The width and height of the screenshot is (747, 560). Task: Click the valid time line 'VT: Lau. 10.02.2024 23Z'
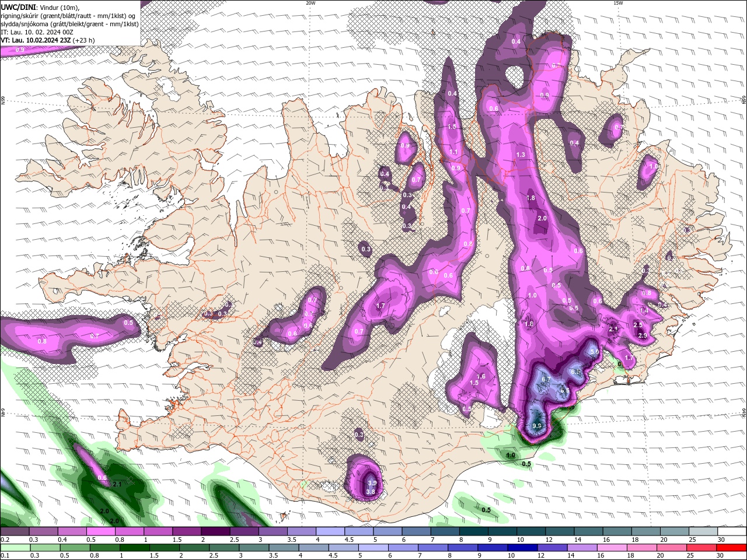pyautogui.click(x=36, y=40)
